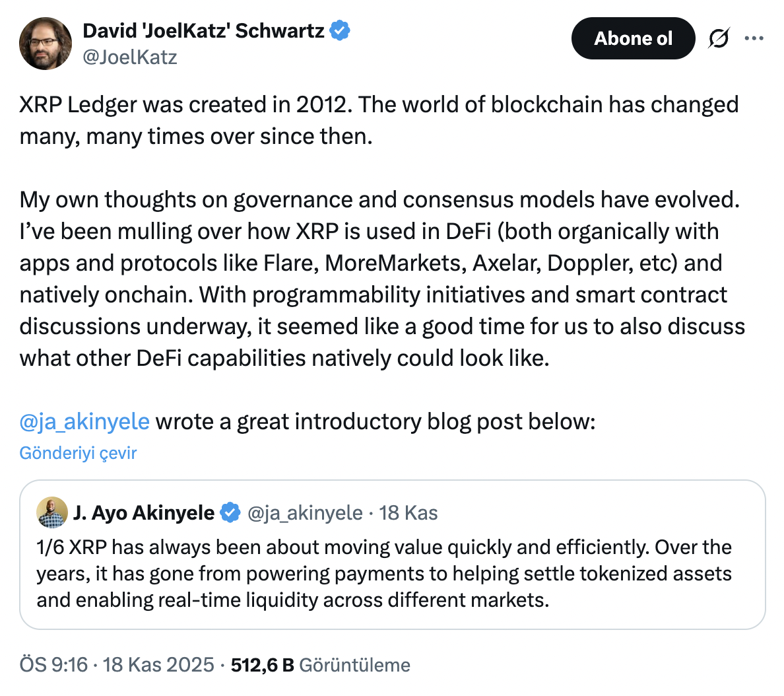
Task: Open the Grok slashed-circle icon
Action: coord(718,38)
